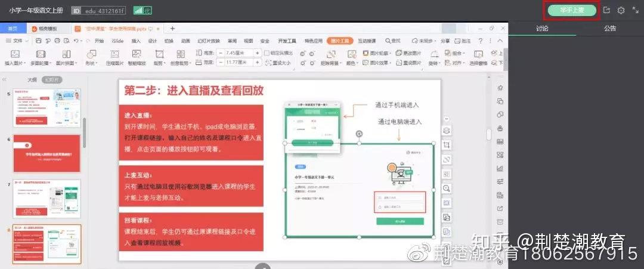Click the floating zoom magnifier icon beside picture
The height and width of the screenshot is (269, 644).
(447, 188)
